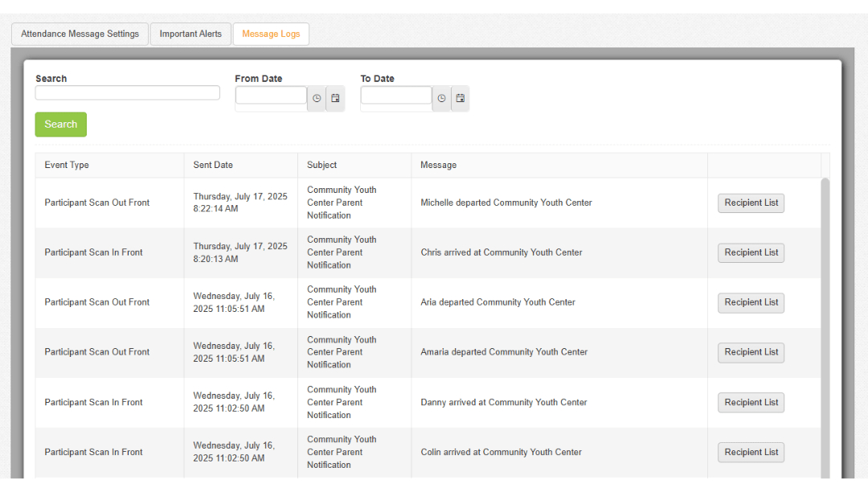View Recipient List for Michelle departed message
Viewport: 868px width, 492px height.
(751, 203)
